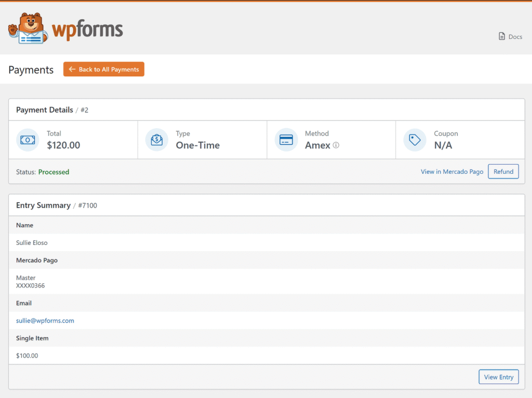The height and width of the screenshot is (398, 532).
Task: Click the Mercado Pago field label
Action: tap(37, 260)
